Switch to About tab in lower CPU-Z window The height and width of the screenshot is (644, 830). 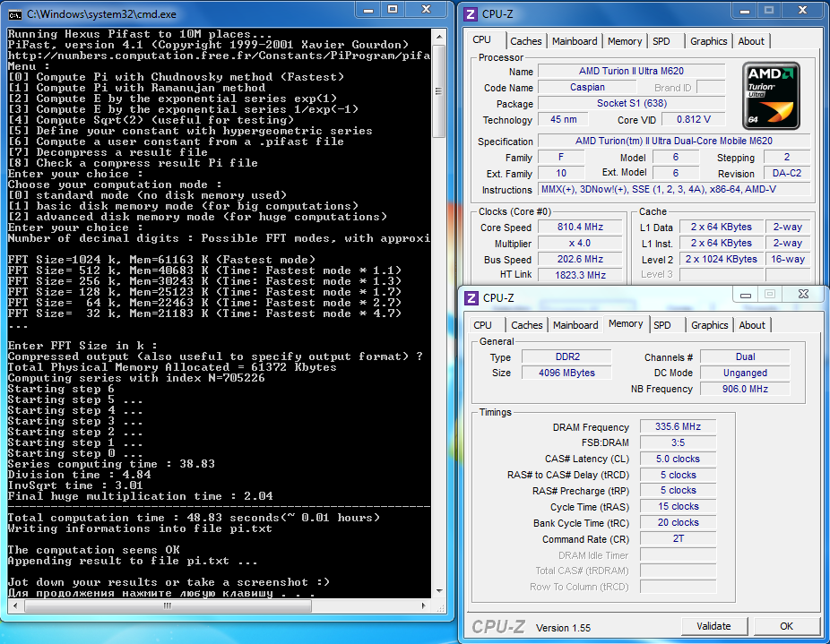(x=752, y=325)
